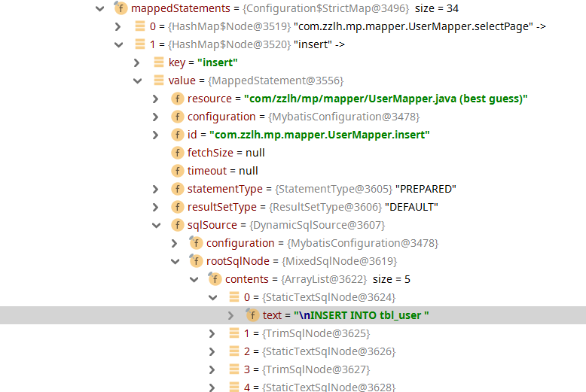The height and width of the screenshot is (392, 586).
Task: Click field icon of configuration under value
Action: [178, 117]
